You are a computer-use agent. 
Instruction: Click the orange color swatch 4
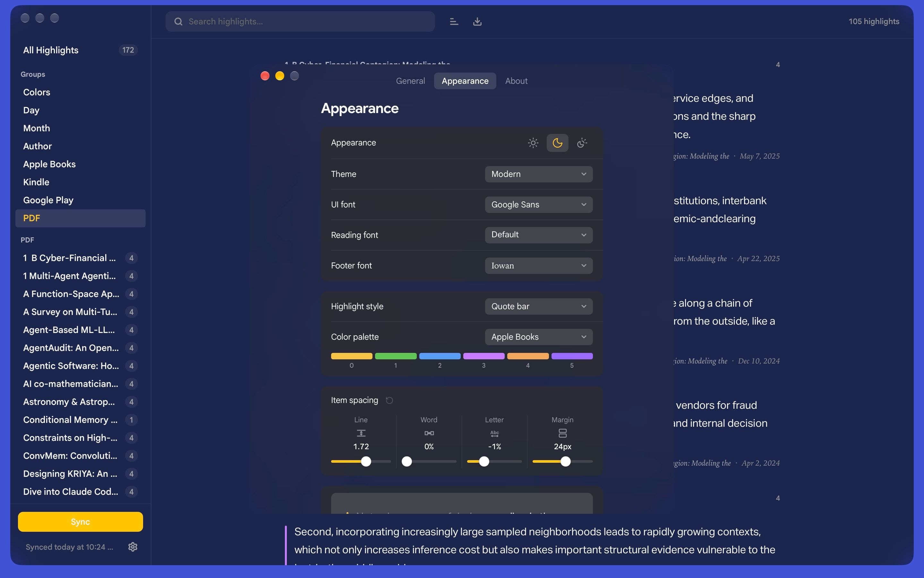click(x=528, y=356)
